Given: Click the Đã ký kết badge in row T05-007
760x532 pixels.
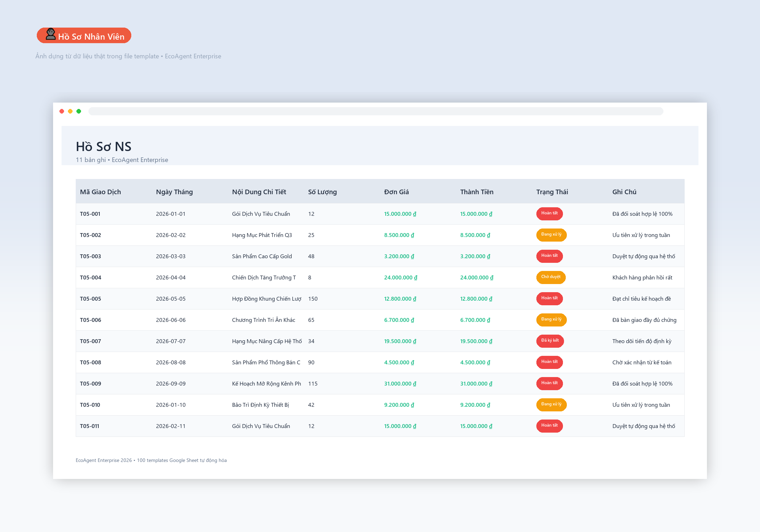Looking at the screenshot, I should coord(550,341).
